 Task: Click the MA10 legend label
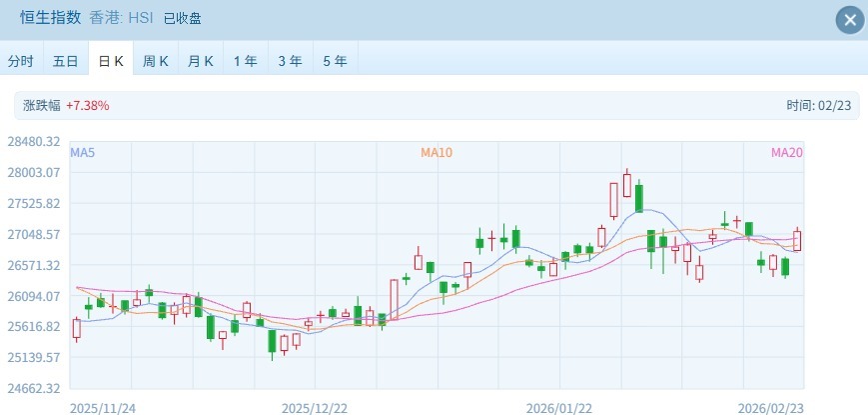click(x=436, y=153)
